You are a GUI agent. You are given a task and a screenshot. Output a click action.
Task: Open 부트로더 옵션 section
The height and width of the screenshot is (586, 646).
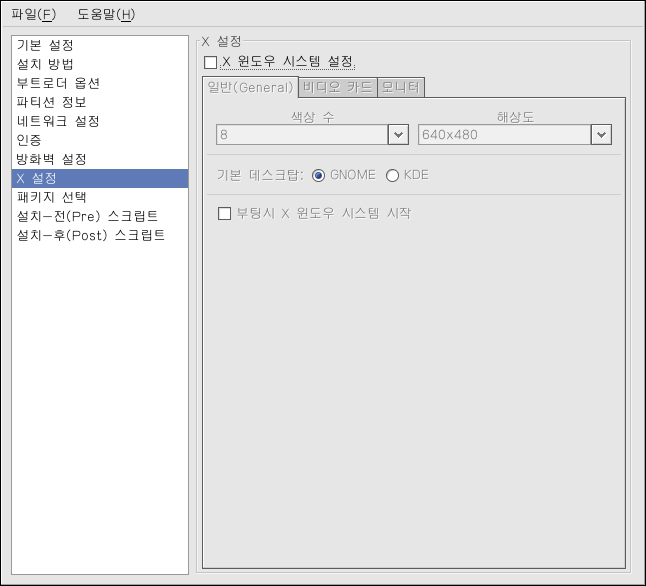point(58,84)
